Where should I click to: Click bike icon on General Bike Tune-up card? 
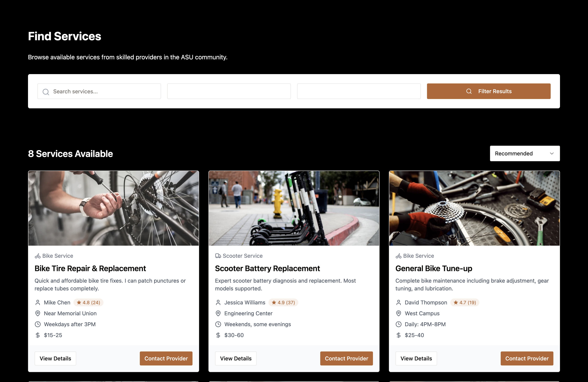398,256
